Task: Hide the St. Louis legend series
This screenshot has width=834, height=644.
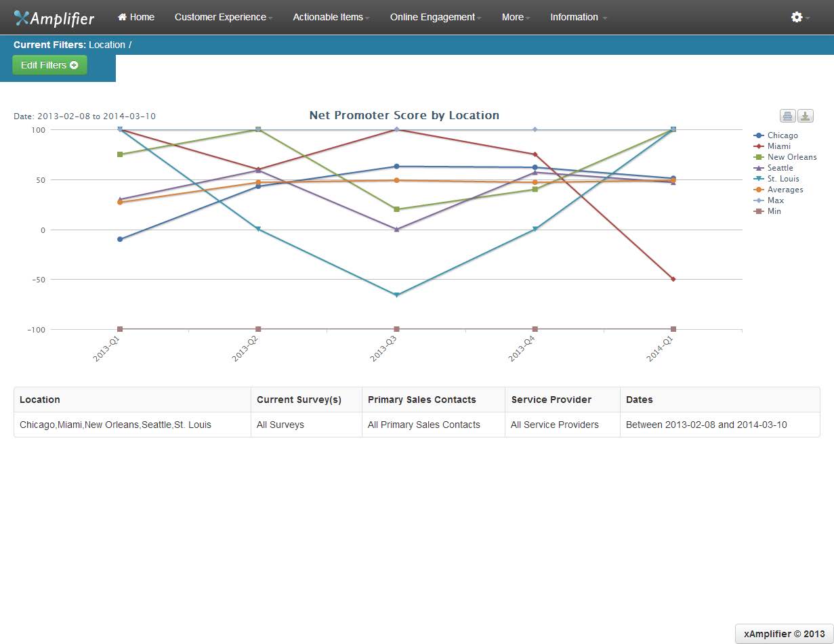Action: pos(776,179)
